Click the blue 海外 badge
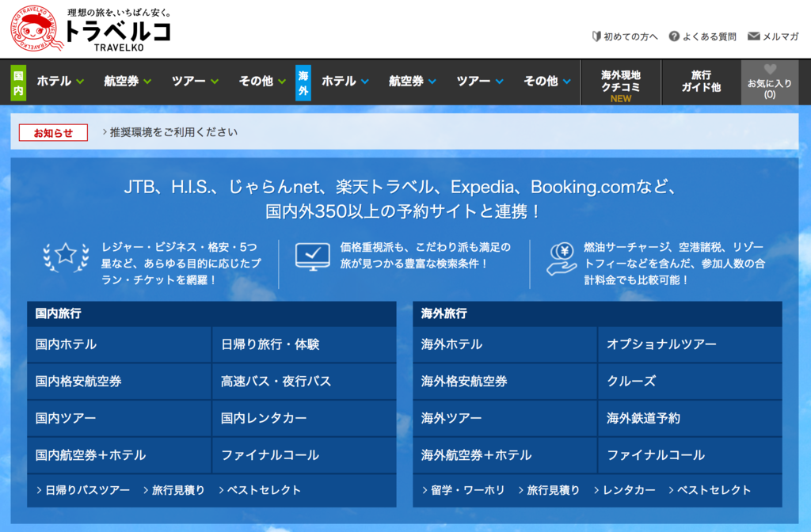The image size is (811, 532). tap(303, 82)
